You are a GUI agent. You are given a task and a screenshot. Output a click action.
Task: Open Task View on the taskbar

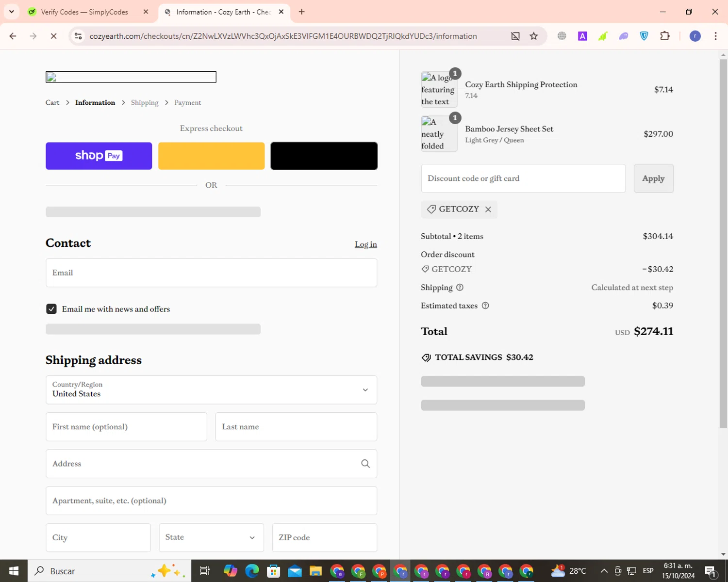click(x=205, y=571)
